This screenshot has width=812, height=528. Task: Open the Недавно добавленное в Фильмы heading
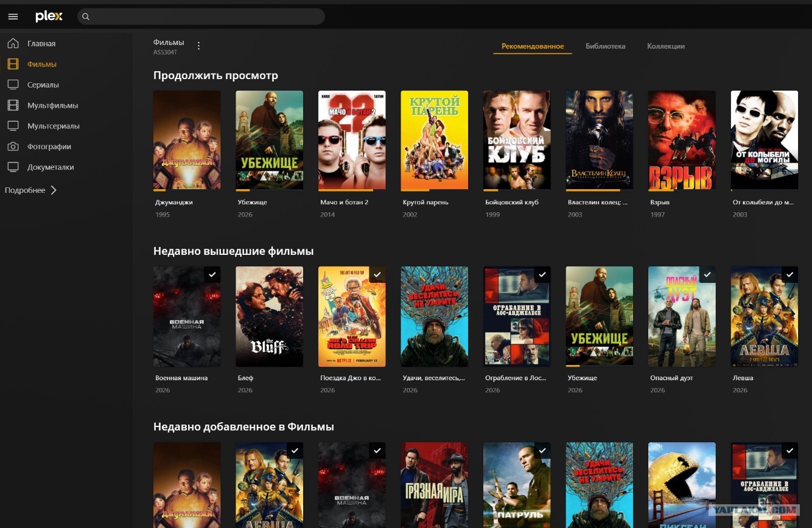click(243, 427)
